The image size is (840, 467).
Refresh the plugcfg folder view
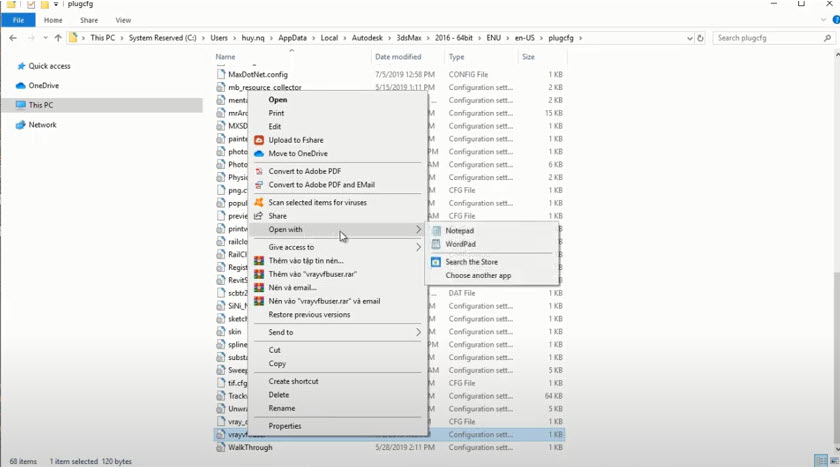(700, 38)
